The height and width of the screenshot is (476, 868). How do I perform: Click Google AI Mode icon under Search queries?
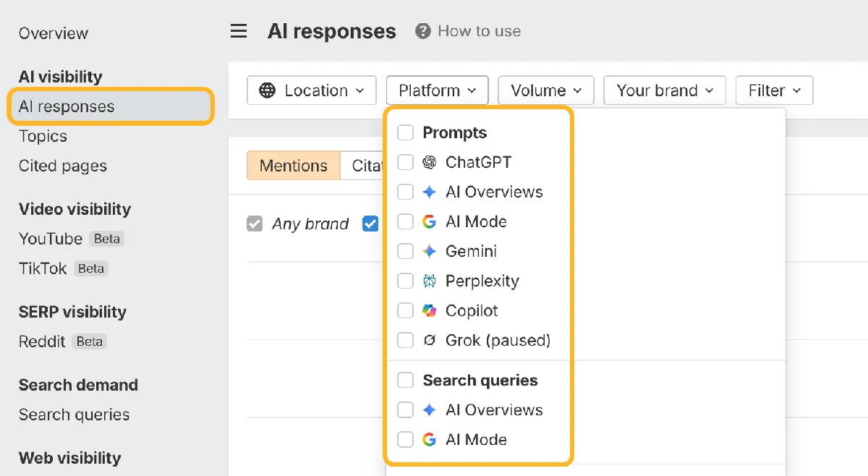point(430,440)
